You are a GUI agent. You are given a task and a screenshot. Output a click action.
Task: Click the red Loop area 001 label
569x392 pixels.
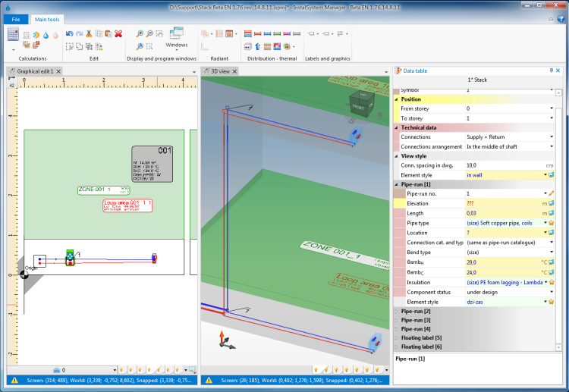pyautogui.click(x=127, y=205)
